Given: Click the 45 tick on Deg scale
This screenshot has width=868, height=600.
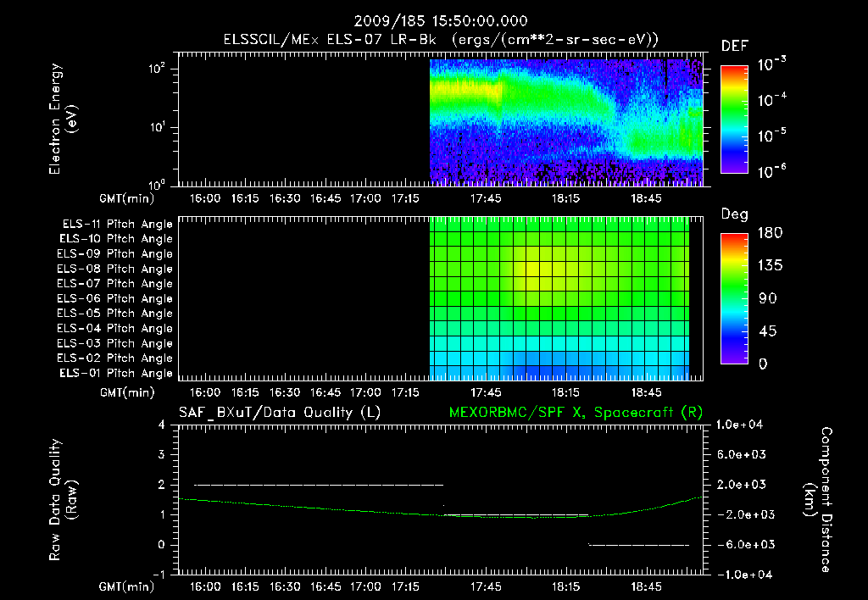Looking at the screenshot, I should [x=768, y=331].
